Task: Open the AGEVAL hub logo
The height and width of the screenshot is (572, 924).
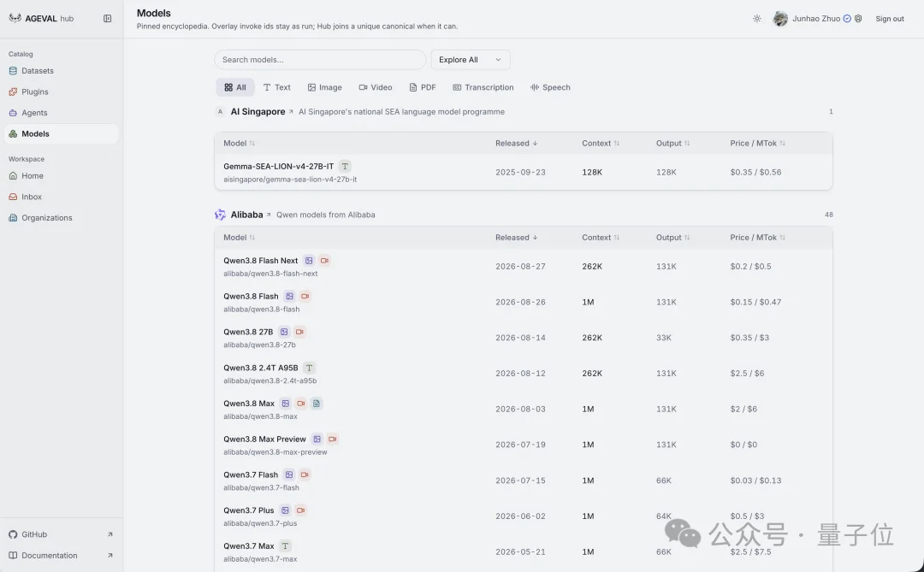Action: (41, 18)
